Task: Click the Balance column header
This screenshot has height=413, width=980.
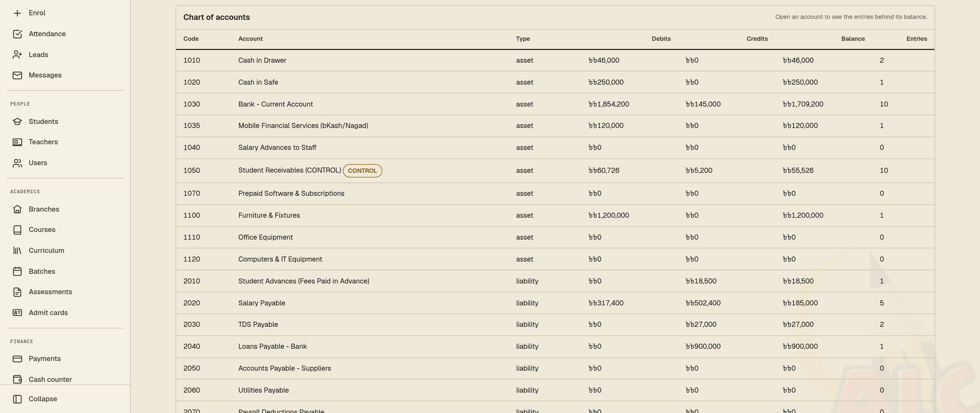Action: pos(853,39)
